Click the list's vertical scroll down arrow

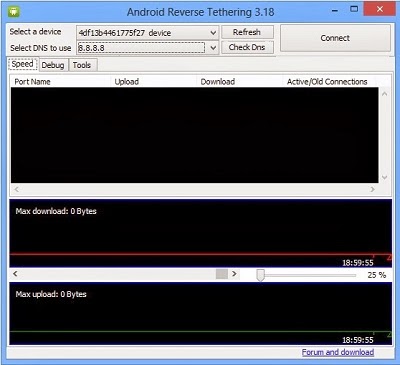tap(384, 177)
